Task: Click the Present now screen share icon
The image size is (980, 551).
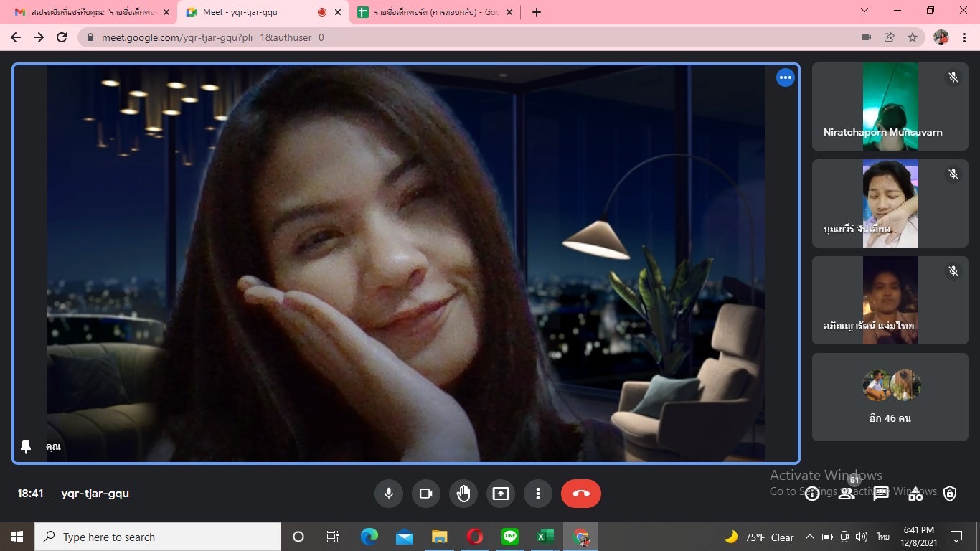Action: coord(501,494)
